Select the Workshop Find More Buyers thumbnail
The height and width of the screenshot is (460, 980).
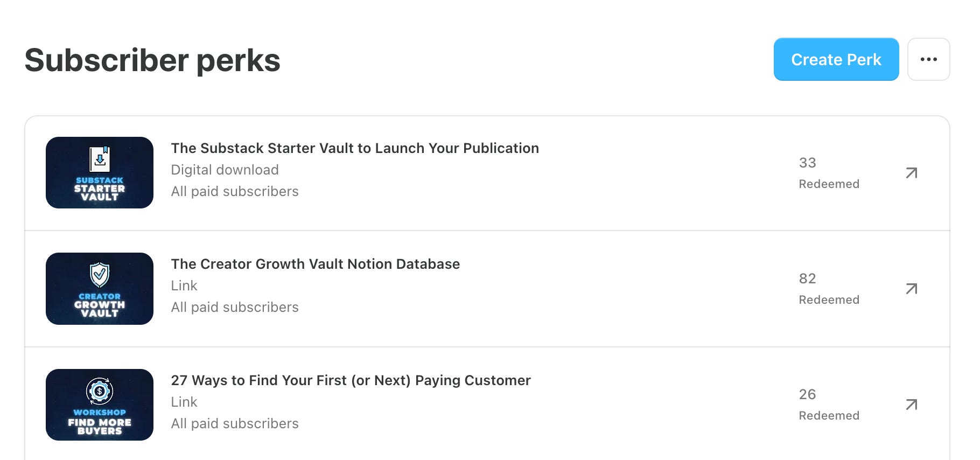pos(100,405)
